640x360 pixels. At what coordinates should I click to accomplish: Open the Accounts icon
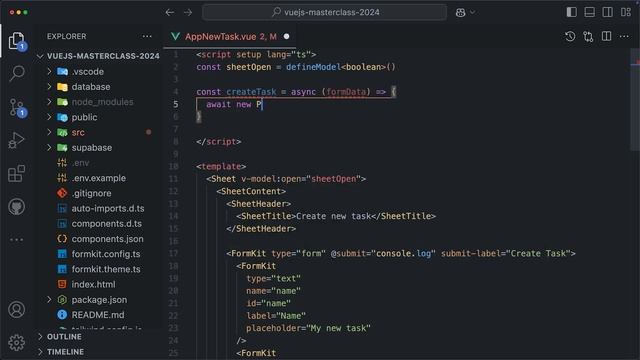17,310
